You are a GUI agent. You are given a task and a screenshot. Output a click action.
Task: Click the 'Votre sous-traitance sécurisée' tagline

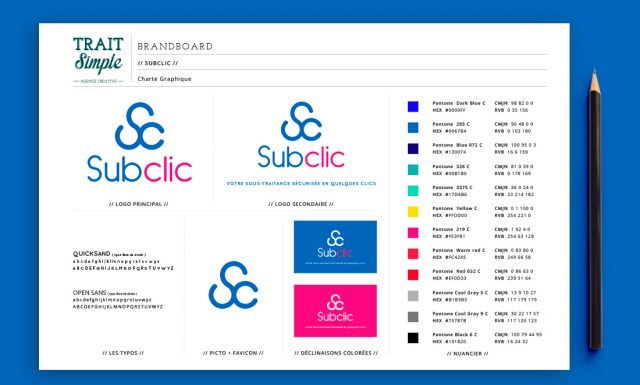[301, 184]
